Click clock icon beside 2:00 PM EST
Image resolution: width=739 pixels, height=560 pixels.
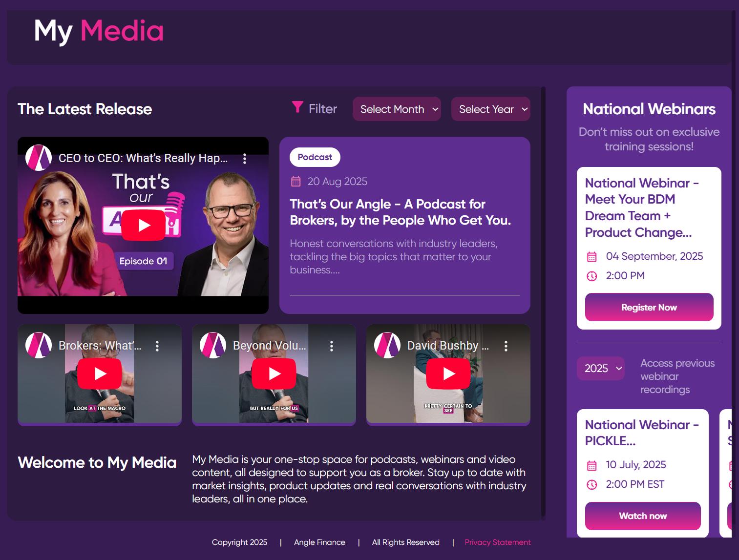[x=592, y=485]
